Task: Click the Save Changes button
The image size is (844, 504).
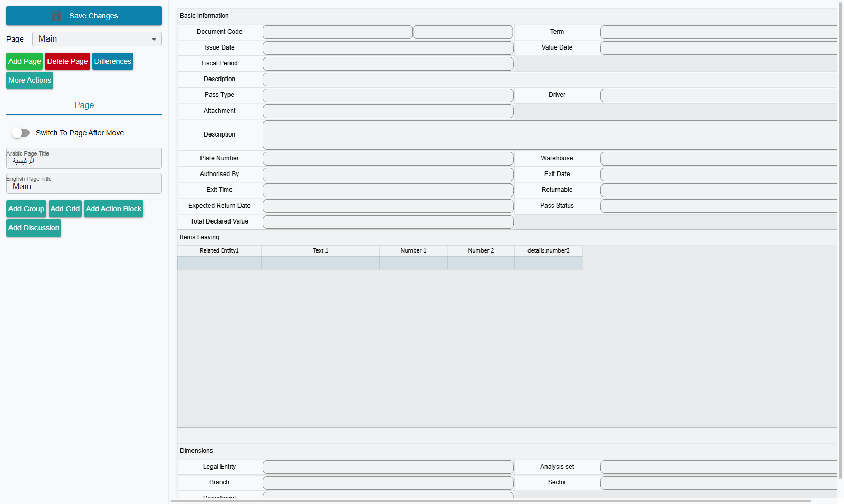Action: (84, 16)
